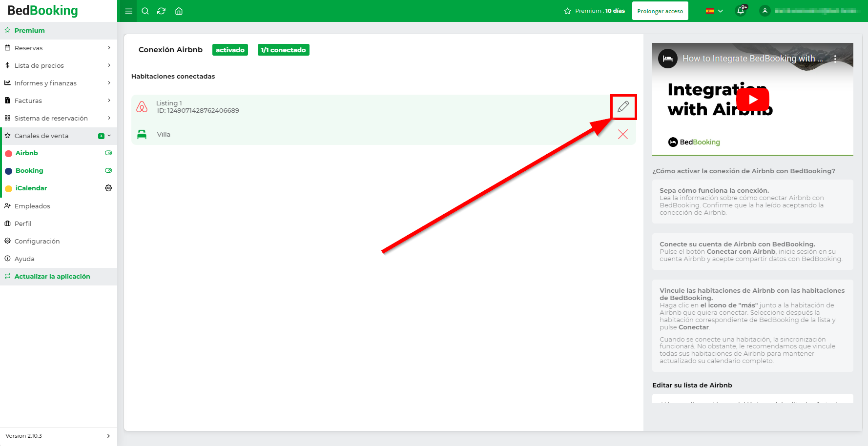Click Conecte su cuenta de Airbnb card
This screenshot has height=446, width=868.
tap(753, 251)
